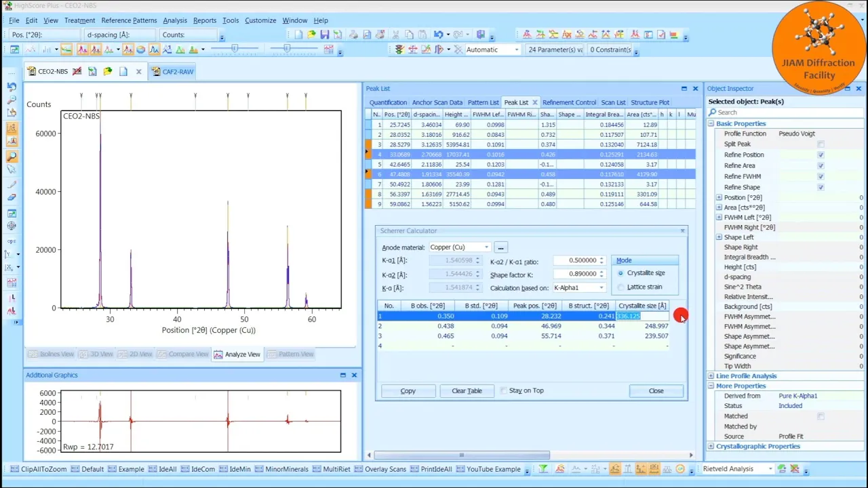Click the globe-shaped view icon
This screenshot has height=488, width=868.
[140, 49]
